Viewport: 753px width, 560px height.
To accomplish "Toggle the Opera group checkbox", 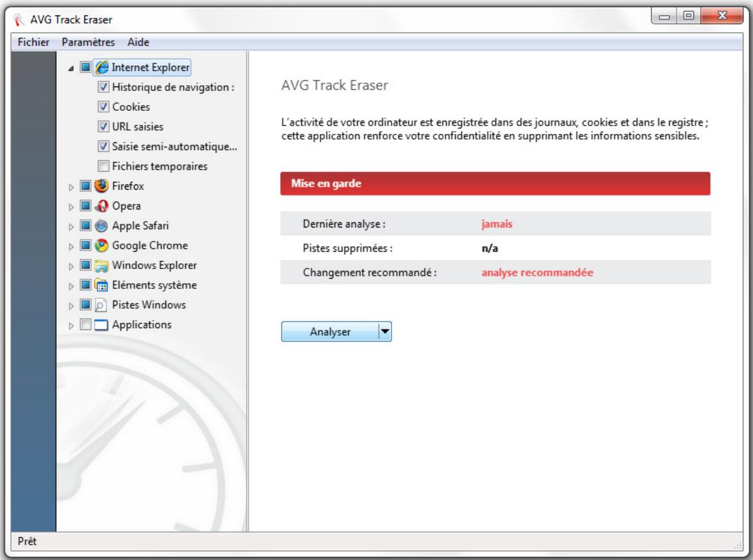I will [x=85, y=206].
